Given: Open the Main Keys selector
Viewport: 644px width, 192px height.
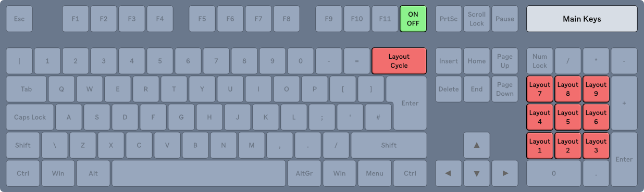Looking at the screenshot, I should pos(582,19).
